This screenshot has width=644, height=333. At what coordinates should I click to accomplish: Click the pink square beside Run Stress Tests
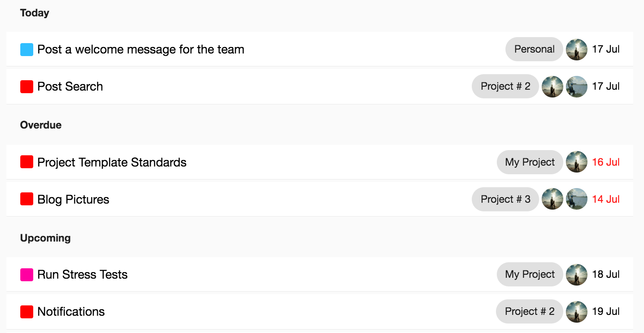coord(27,275)
